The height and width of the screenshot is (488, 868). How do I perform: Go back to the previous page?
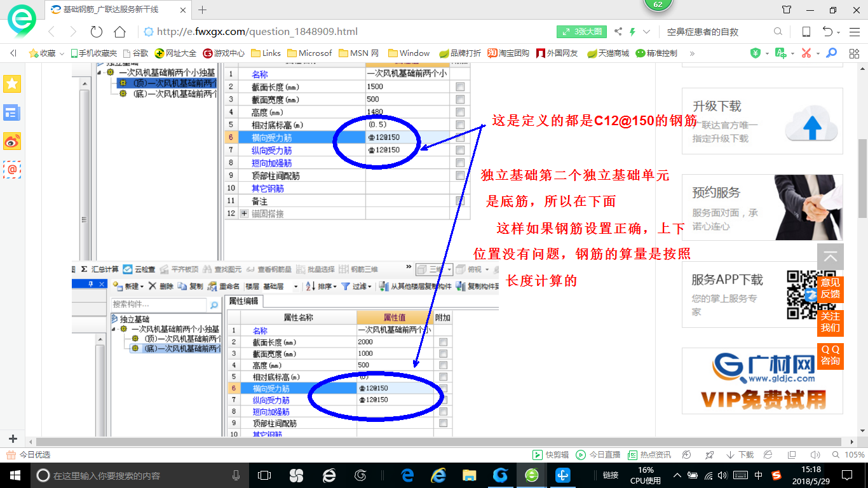[52, 32]
